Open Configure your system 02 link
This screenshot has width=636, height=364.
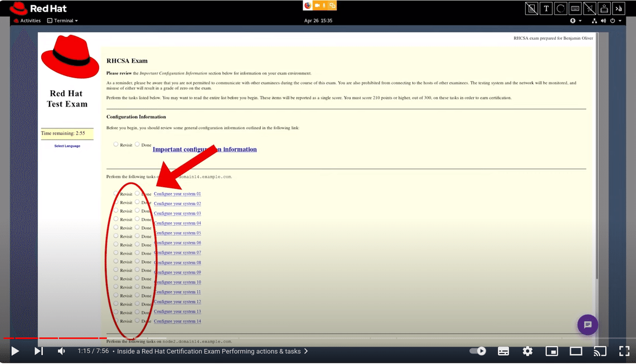(x=177, y=203)
